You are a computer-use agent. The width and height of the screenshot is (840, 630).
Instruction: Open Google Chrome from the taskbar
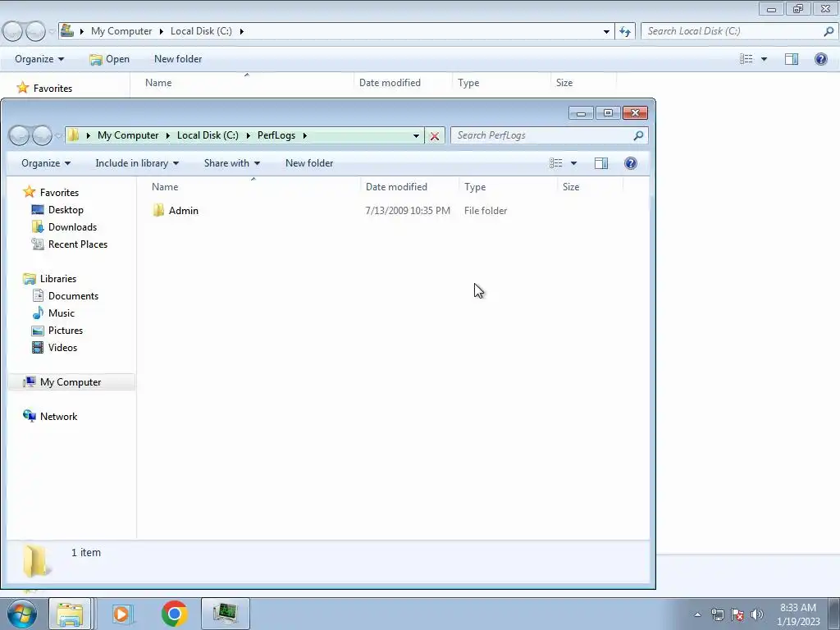click(174, 614)
